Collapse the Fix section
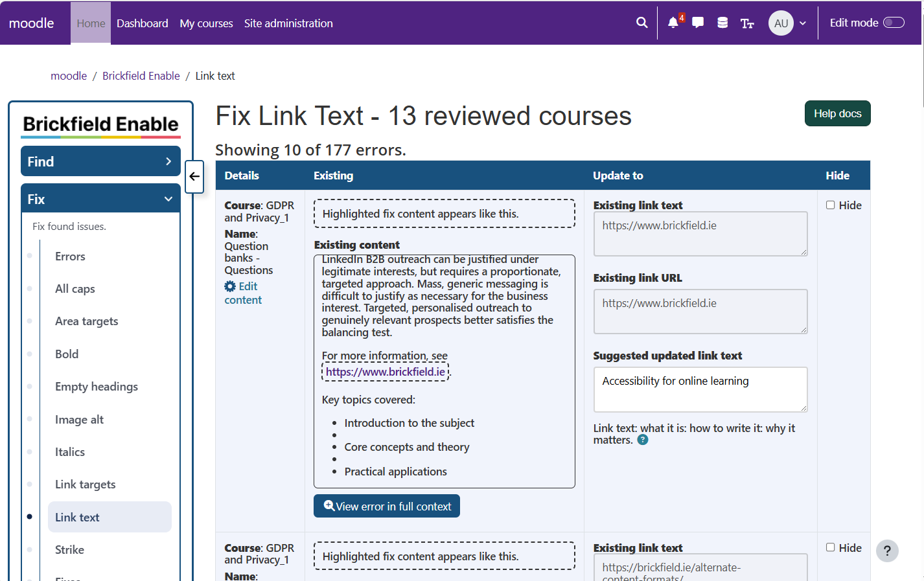 coord(100,199)
